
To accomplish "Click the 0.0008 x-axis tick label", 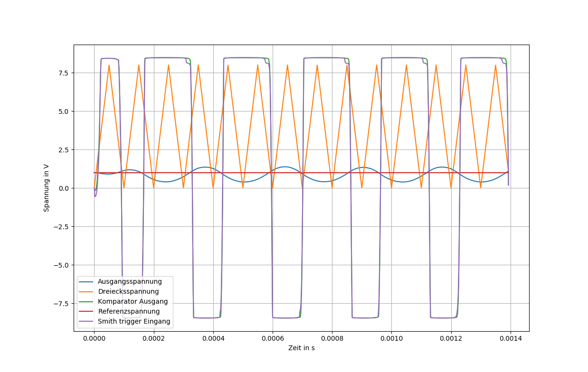I will tap(332, 338).
